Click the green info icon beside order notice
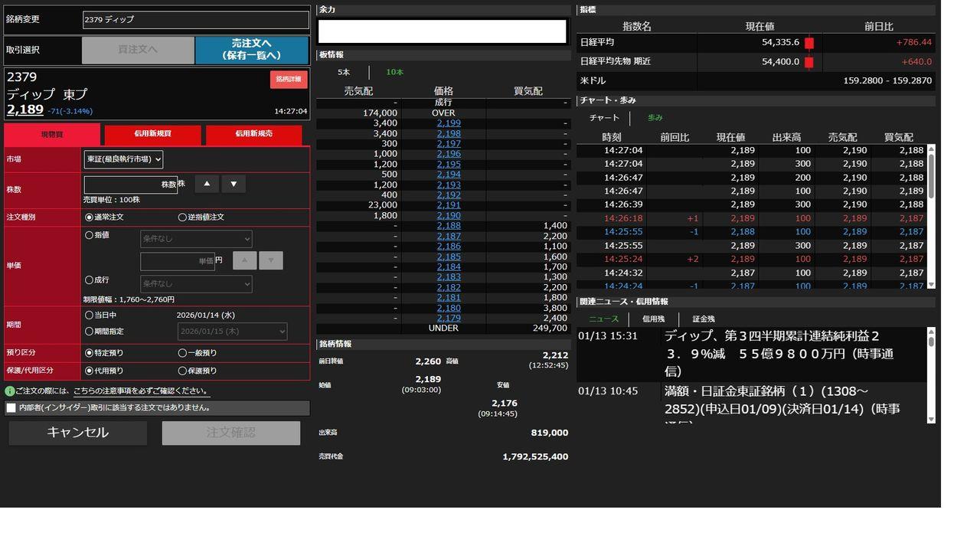 pyautogui.click(x=9, y=391)
